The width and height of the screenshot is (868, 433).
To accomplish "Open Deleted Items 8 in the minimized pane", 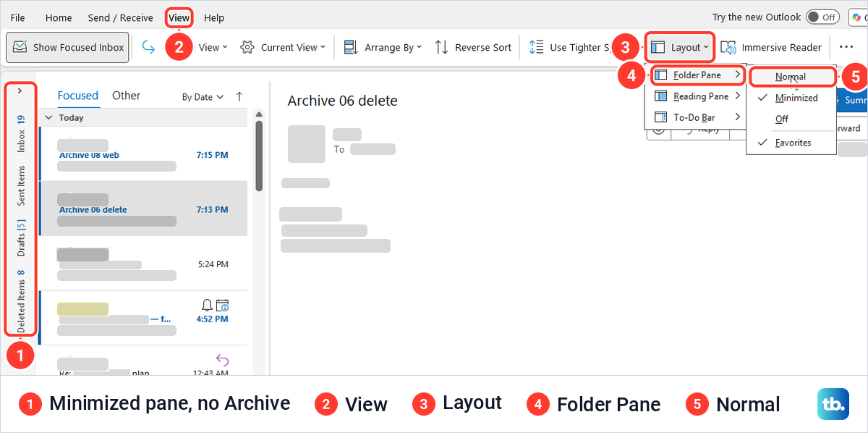I will [x=21, y=300].
